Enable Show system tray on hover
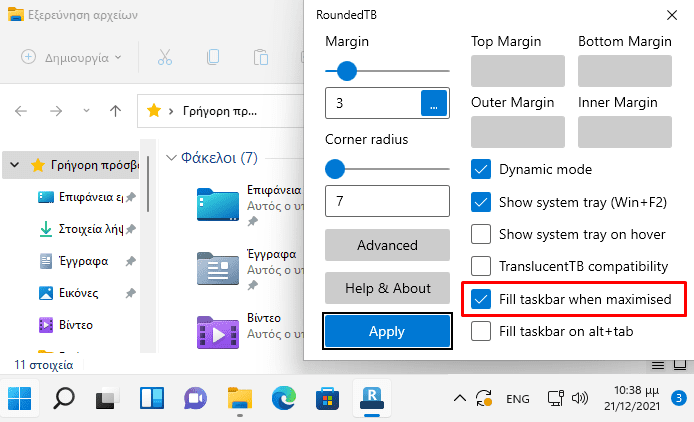This screenshot has height=422, width=694. [481, 234]
